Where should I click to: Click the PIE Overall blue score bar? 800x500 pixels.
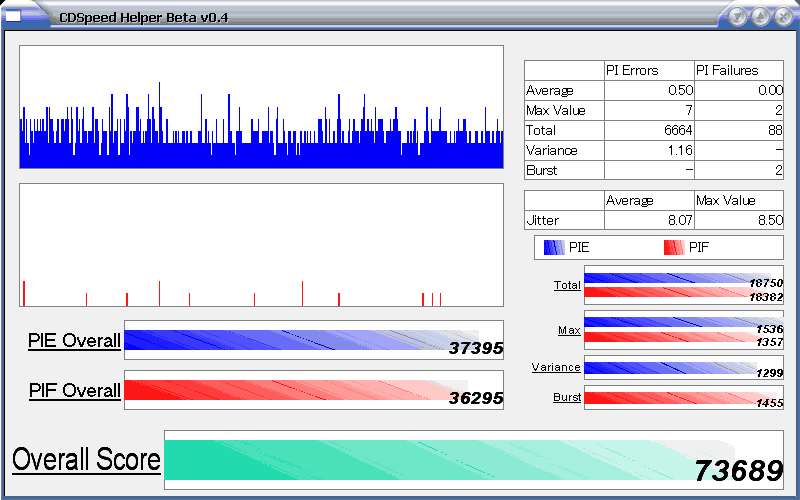(300, 340)
